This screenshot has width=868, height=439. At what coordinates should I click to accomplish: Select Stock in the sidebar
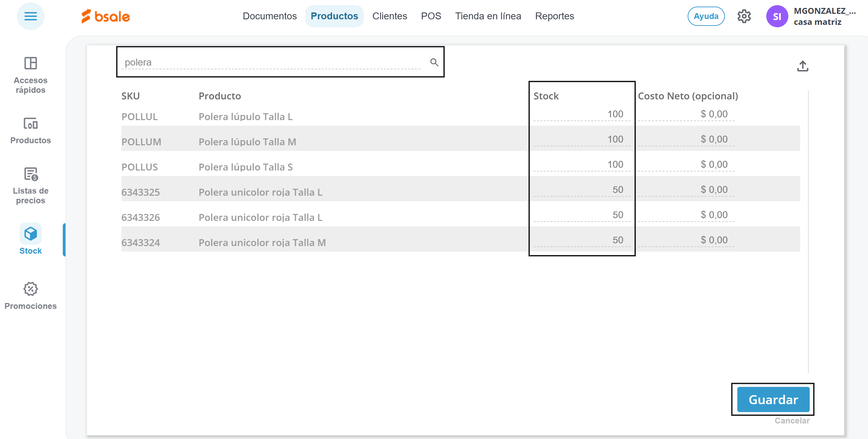coord(30,239)
